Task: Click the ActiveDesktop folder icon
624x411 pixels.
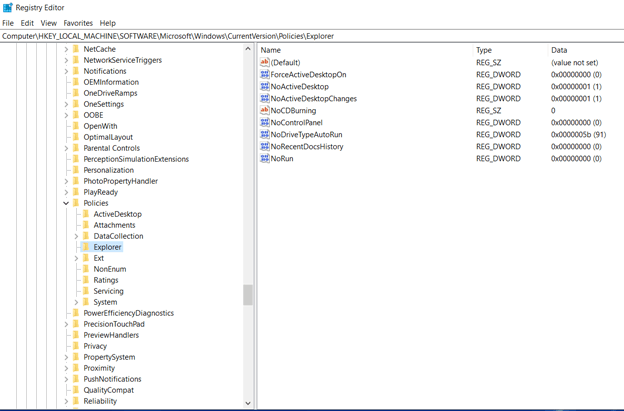Action: click(86, 214)
